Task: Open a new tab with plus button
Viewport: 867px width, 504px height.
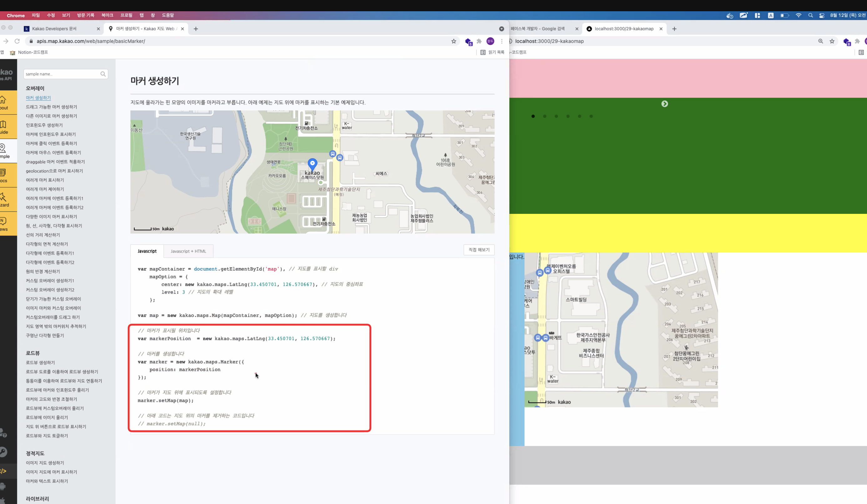Action: click(196, 29)
